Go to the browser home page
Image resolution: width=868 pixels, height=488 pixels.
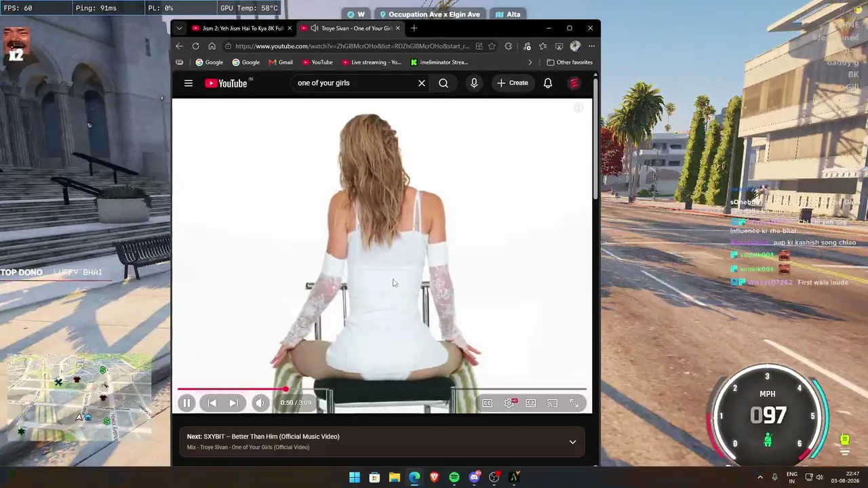pyautogui.click(x=212, y=46)
